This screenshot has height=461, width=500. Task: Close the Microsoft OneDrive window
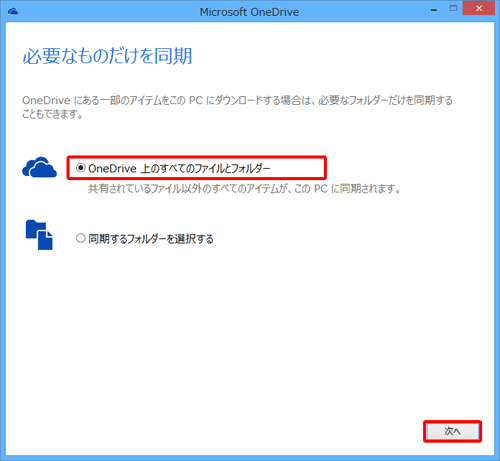point(479,8)
